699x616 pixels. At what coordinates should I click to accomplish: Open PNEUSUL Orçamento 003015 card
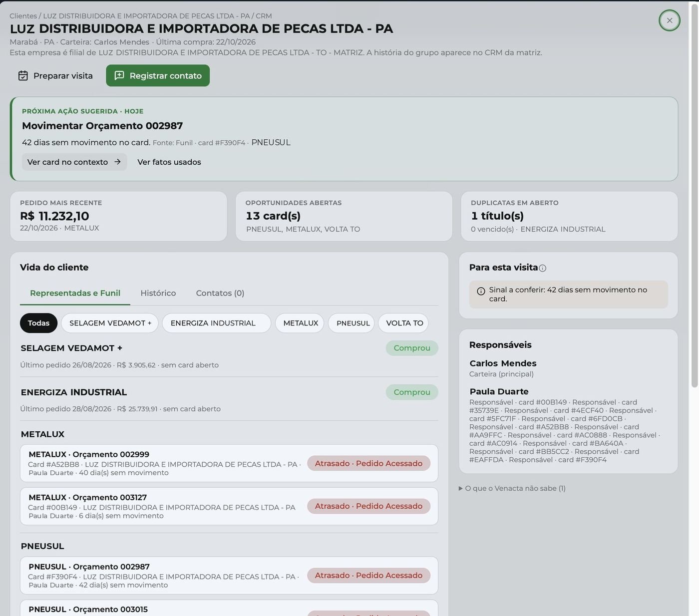click(x=229, y=609)
